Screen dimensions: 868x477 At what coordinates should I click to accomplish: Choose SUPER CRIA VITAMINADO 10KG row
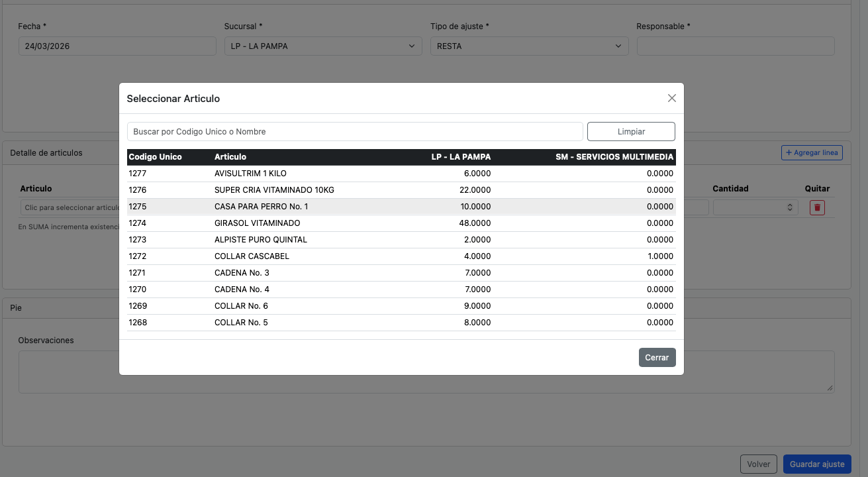click(x=274, y=190)
